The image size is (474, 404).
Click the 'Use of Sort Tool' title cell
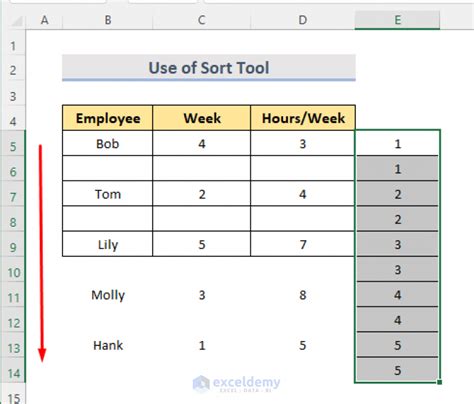209,68
